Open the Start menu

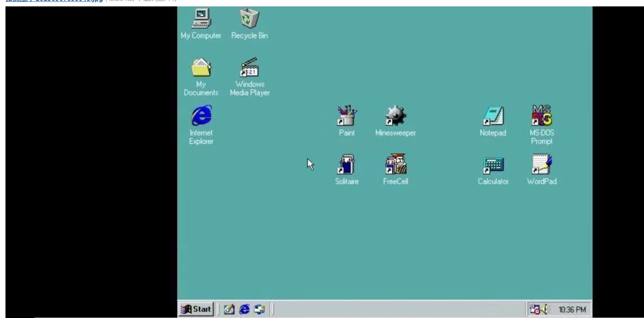pyautogui.click(x=196, y=309)
